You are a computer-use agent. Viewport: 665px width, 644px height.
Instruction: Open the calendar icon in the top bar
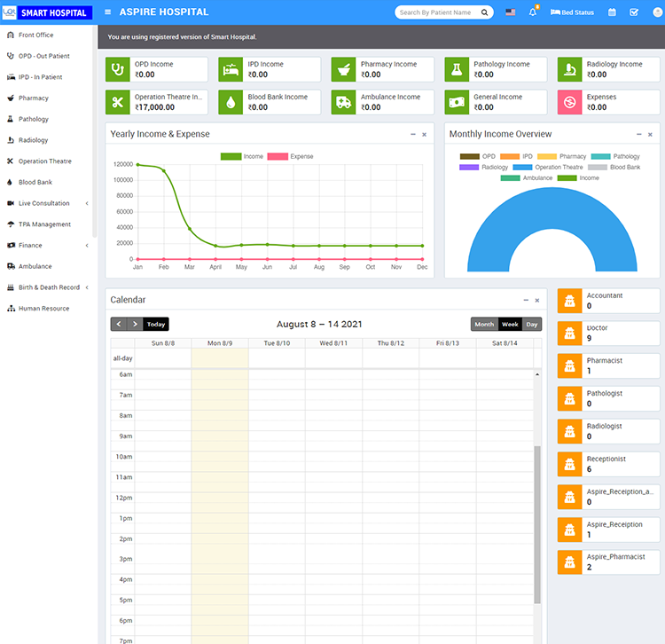pyautogui.click(x=612, y=12)
